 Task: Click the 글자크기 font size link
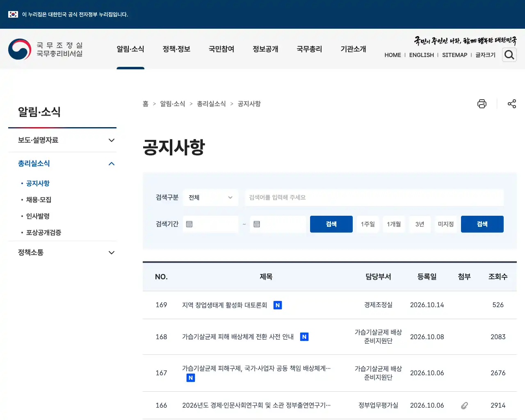point(486,55)
